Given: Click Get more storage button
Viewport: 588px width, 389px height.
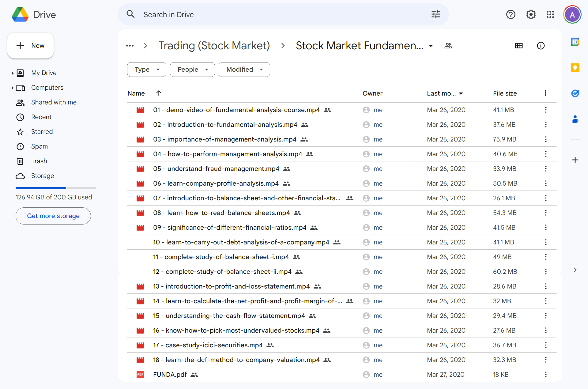Looking at the screenshot, I should point(53,216).
